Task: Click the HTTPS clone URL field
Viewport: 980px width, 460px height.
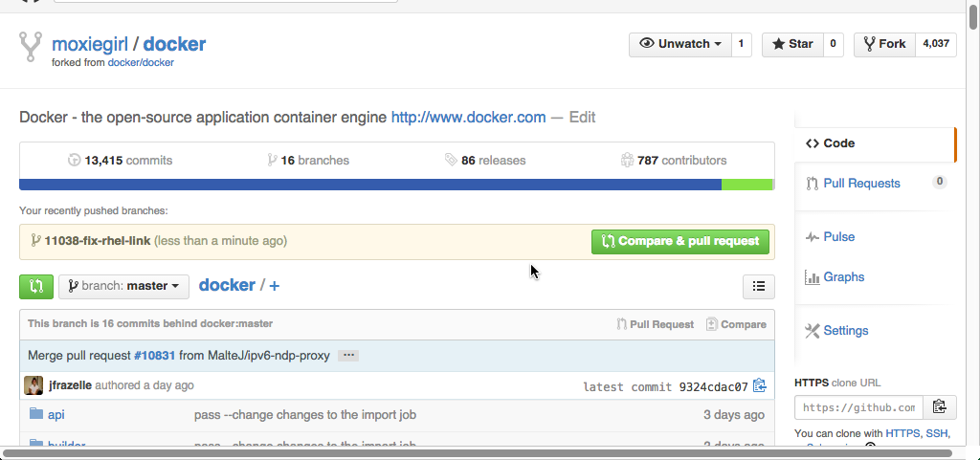Action: [x=858, y=407]
